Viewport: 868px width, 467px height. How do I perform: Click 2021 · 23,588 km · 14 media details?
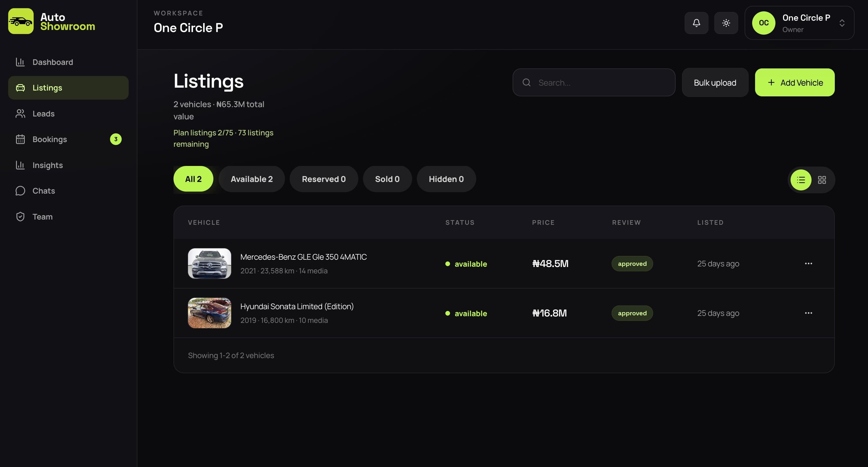pos(284,271)
